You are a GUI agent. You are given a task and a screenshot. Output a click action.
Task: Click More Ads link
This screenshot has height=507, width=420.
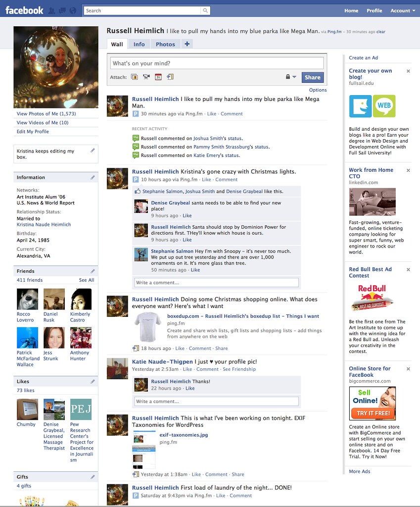360,471
